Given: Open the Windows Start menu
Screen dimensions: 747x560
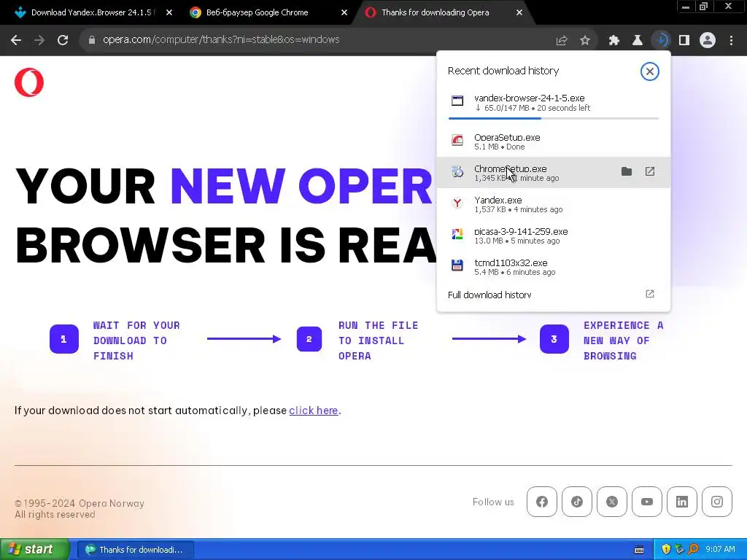Looking at the screenshot, I should pos(34,549).
